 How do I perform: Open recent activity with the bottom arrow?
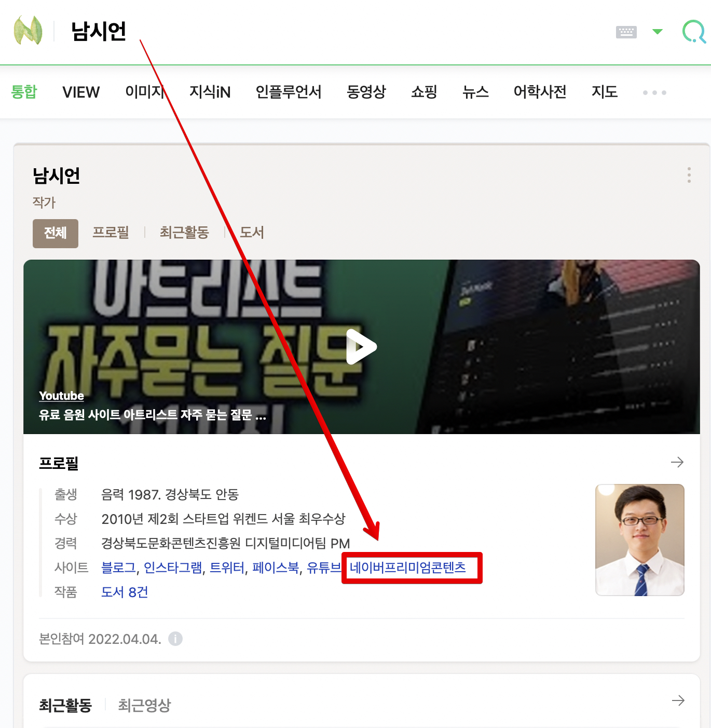678,700
